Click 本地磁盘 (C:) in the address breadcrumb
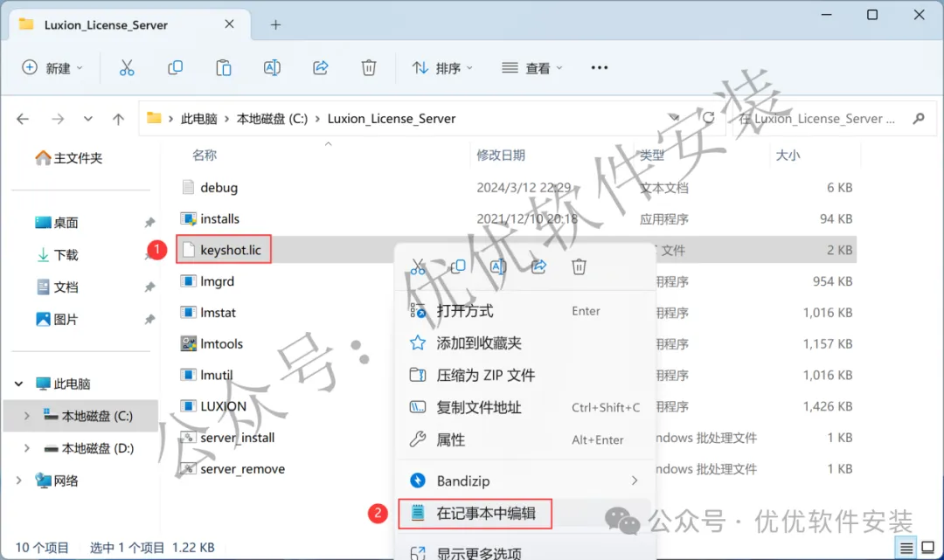Screen dimensions: 944x560 pyautogui.click(x=272, y=119)
